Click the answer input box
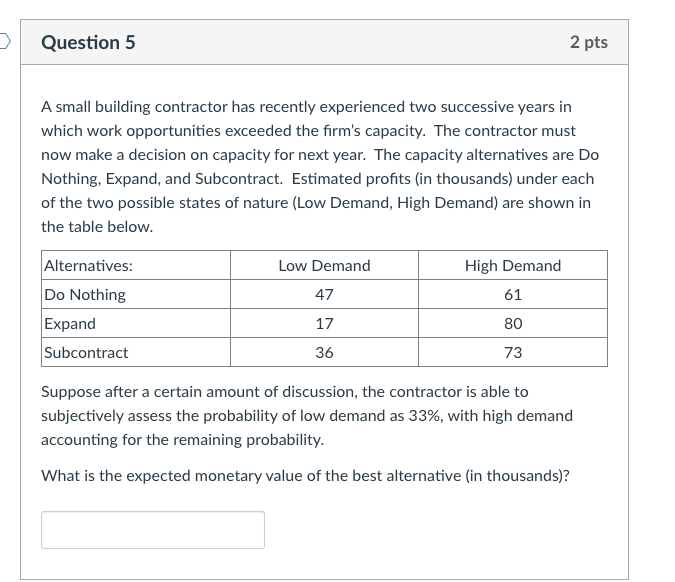 click(153, 530)
